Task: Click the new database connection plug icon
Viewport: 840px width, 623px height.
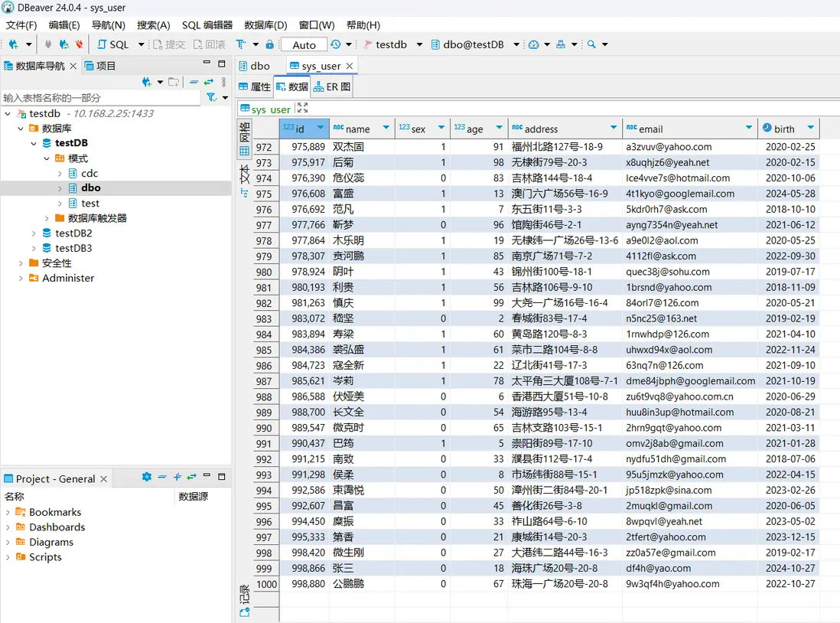Action: 13,44
